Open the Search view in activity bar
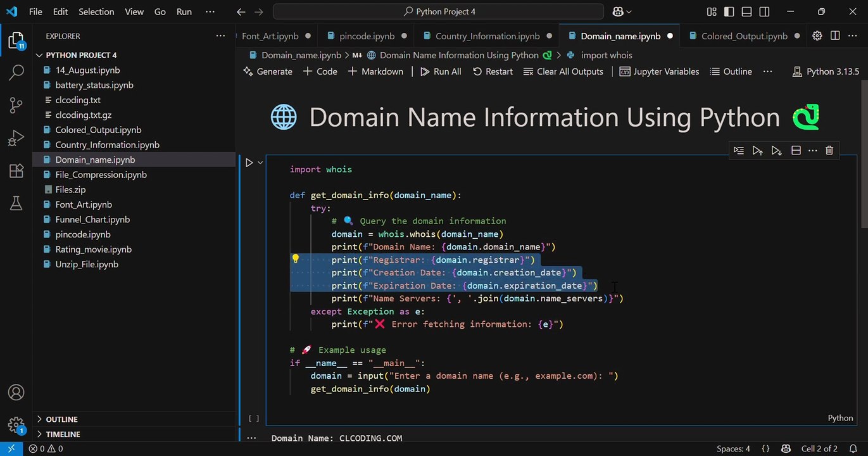 pos(16,73)
